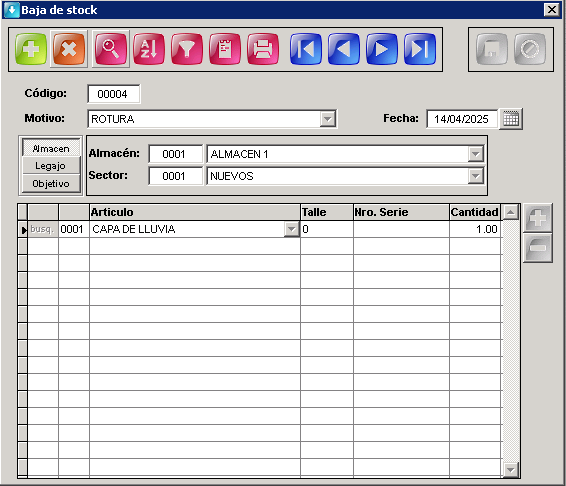This screenshot has width=566, height=486.
Task: Open the magnifier search icon
Action: (x=111, y=49)
